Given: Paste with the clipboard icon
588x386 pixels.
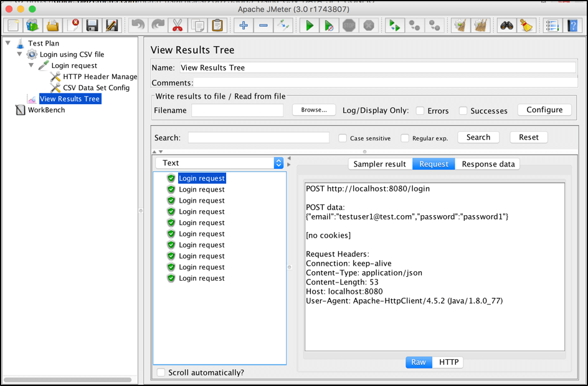Looking at the screenshot, I should tap(217, 26).
